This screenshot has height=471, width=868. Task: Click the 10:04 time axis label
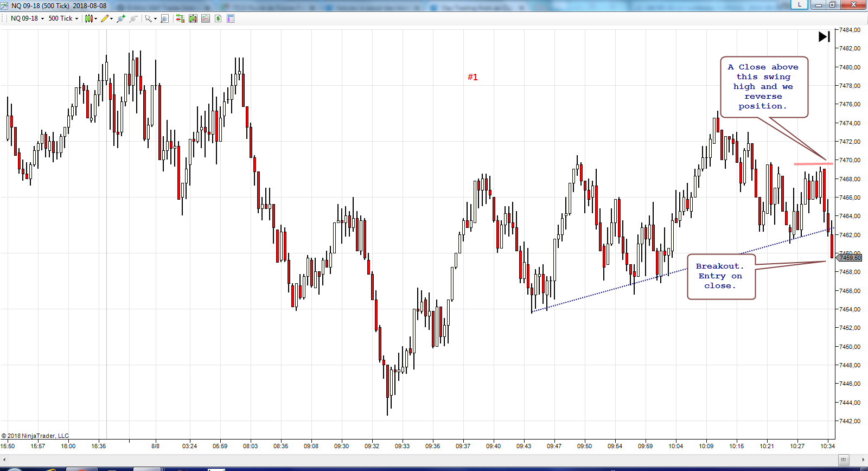pyautogui.click(x=675, y=446)
